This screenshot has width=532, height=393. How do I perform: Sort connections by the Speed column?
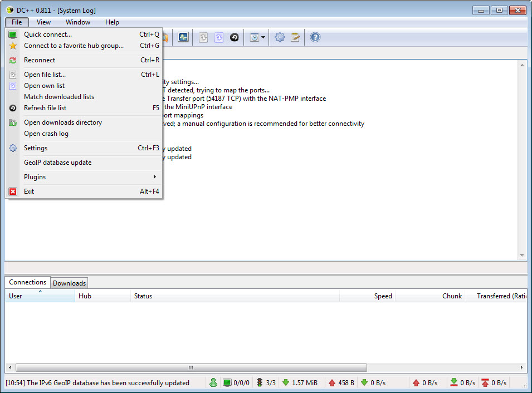[x=368, y=296]
